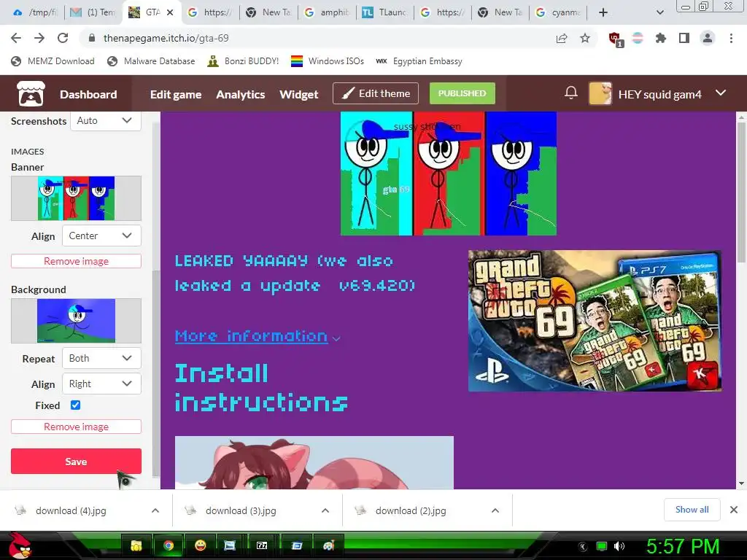
Task: Open the Screenshots Auto dropdown
Action: click(x=106, y=120)
